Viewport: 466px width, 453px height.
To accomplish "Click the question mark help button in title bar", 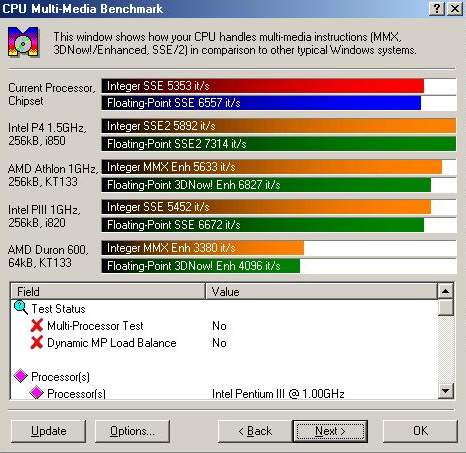I will (x=436, y=8).
